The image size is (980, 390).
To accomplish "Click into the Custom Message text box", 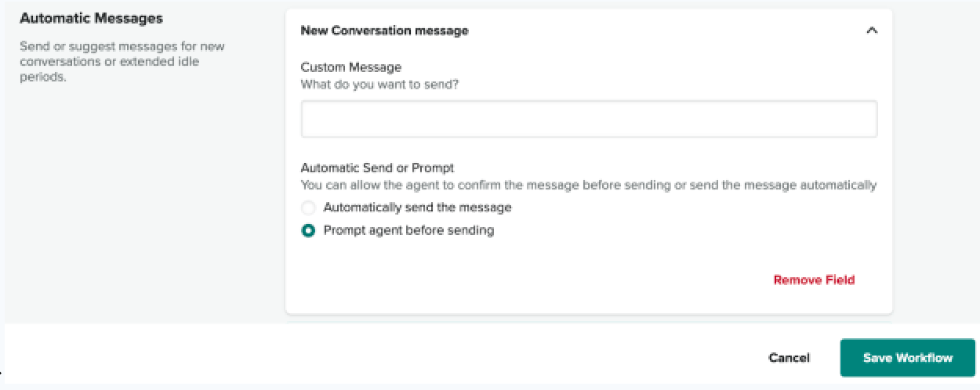I will coord(589,119).
